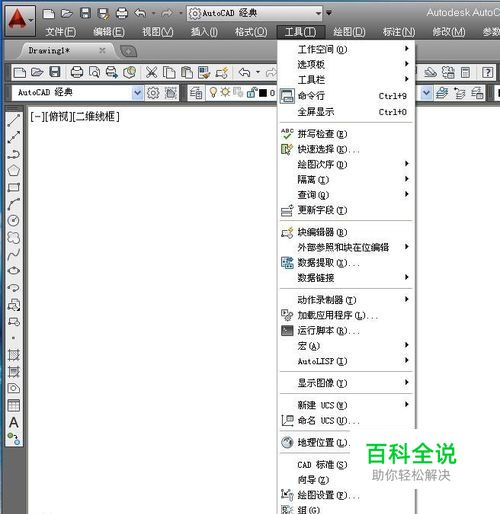Select the Multiline text A tool
Viewport: 500px width, 514px height.
coord(14,422)
